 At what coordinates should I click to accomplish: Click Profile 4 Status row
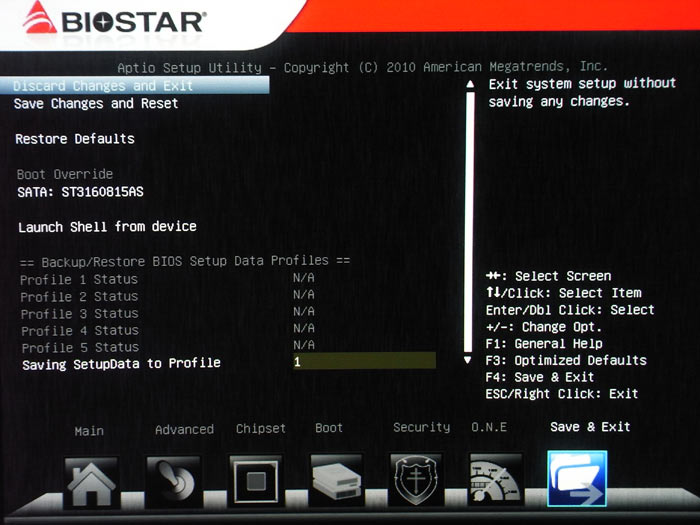coord(167,330)
